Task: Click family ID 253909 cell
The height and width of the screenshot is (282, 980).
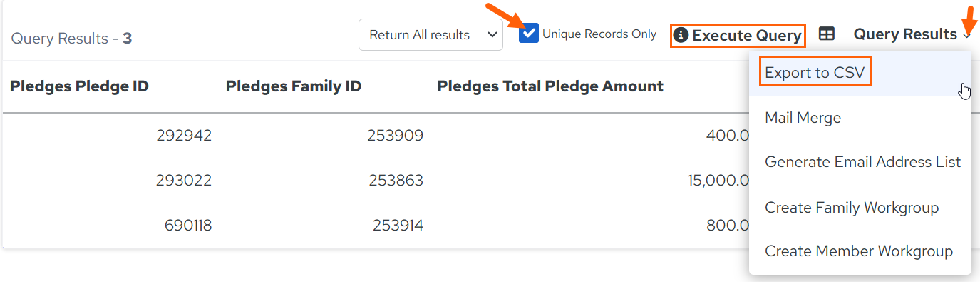Action: coord(396,136)
